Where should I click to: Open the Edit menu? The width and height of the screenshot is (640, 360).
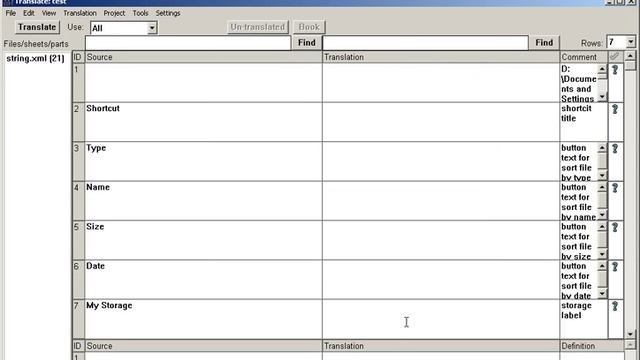[29, 13]
